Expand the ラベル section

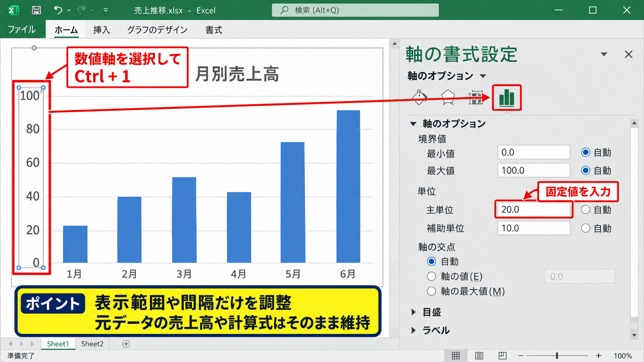(x=414, y=330)
